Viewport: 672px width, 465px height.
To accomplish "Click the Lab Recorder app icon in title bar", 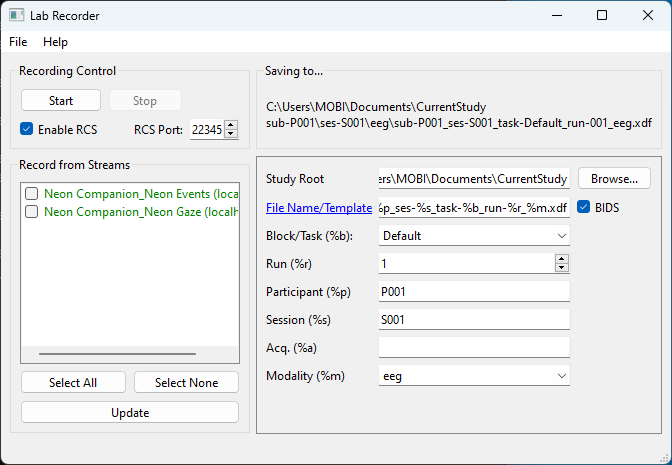I will pyautogui.click(x=16, y=15).
